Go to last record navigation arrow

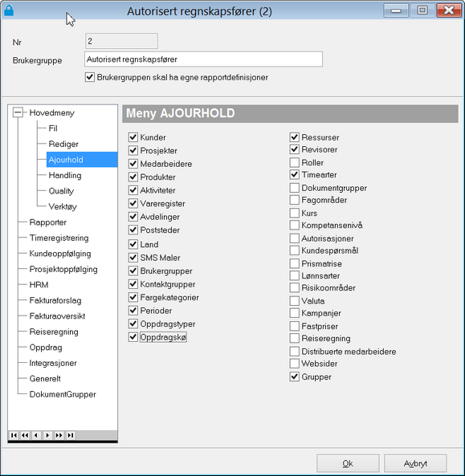point(71,435)
